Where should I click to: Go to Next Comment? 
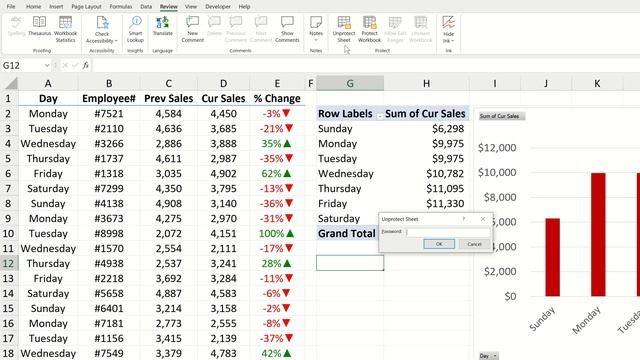[261, 29]
